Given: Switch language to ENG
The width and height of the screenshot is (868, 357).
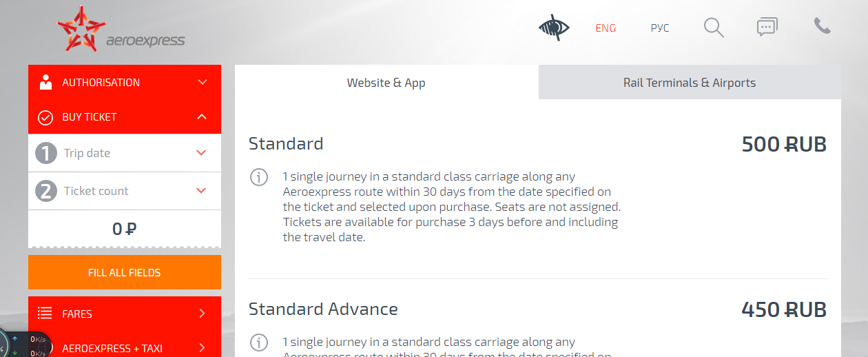Looking at the screenshot, I should click(x=606, y=28).
